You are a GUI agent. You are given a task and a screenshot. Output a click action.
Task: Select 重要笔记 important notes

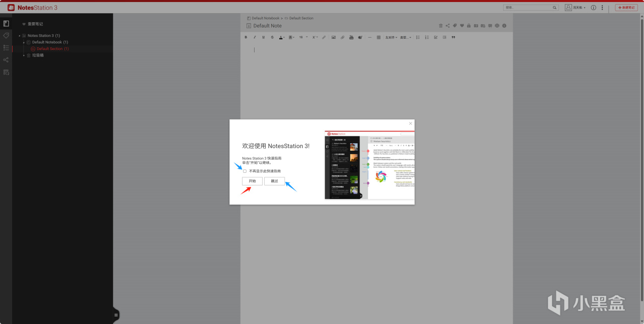(35, 24)
